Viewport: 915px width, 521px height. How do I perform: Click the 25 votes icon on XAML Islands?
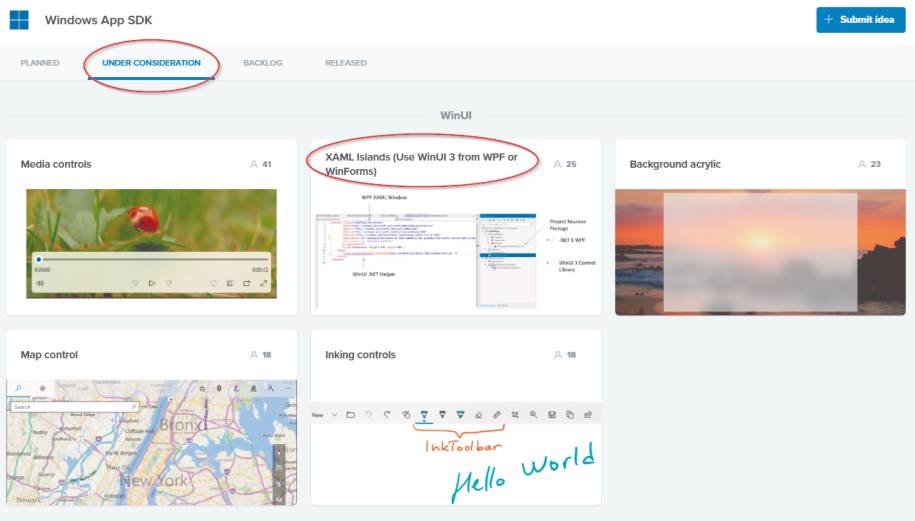[x=557, y=164]
